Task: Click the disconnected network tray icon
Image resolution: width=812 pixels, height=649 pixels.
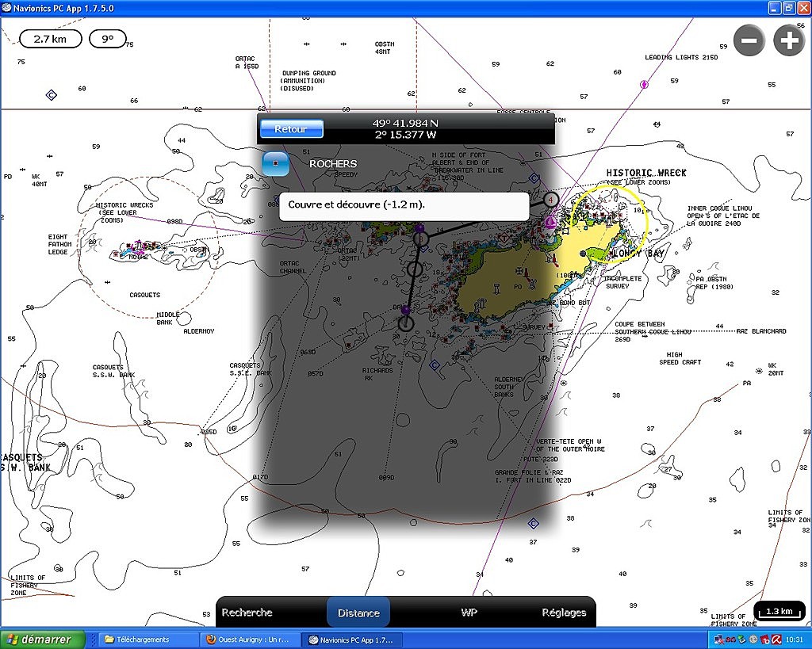Action: click(x=718, y=639)
